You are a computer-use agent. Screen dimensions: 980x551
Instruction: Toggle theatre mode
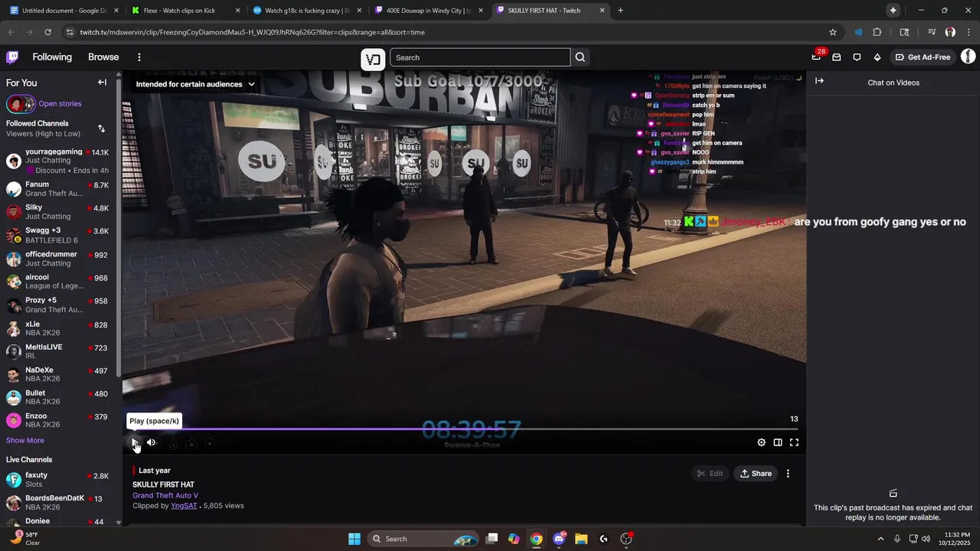point(778,442)
